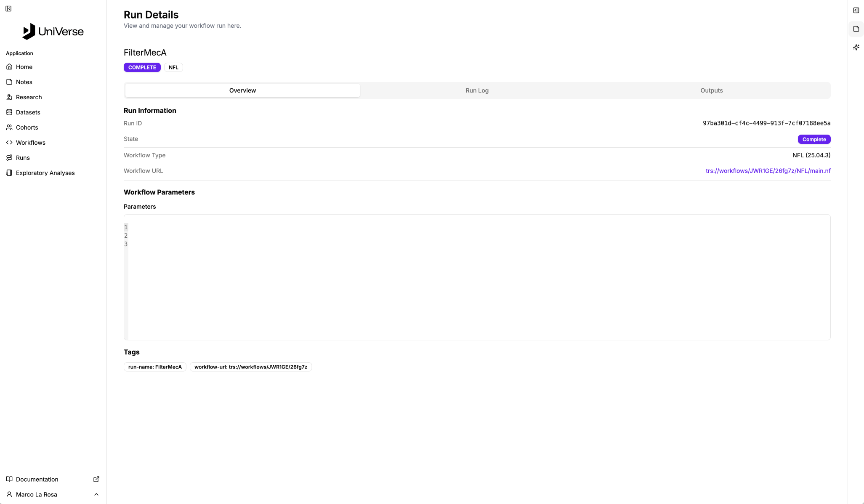Open Documentation external link
The height and width of the screenshot is (504, 864).
tap(37, 479)
